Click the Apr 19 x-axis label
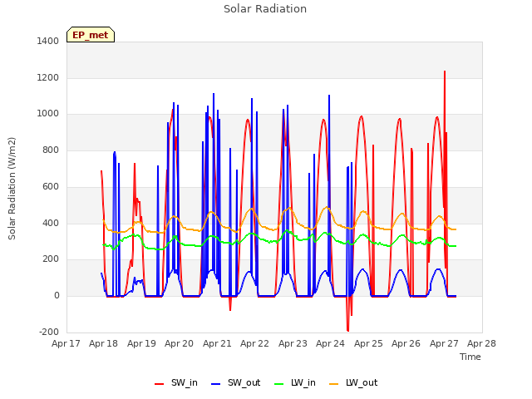This screenshot has height=399, width=532. click(141, 343)
